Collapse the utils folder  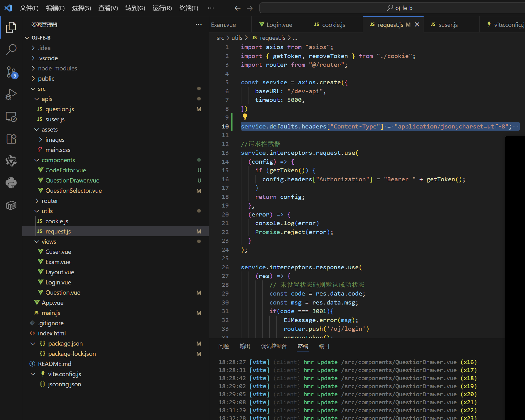tap(116, 211)
